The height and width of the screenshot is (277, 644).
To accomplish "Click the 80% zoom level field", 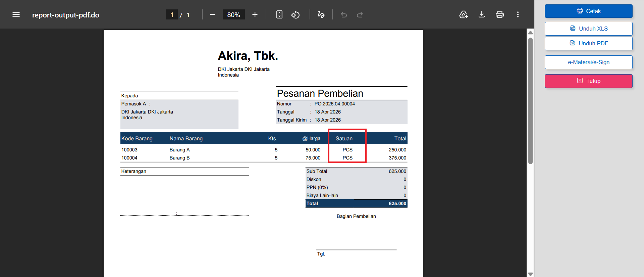I will pyautogui.click(x=233, y=15).
